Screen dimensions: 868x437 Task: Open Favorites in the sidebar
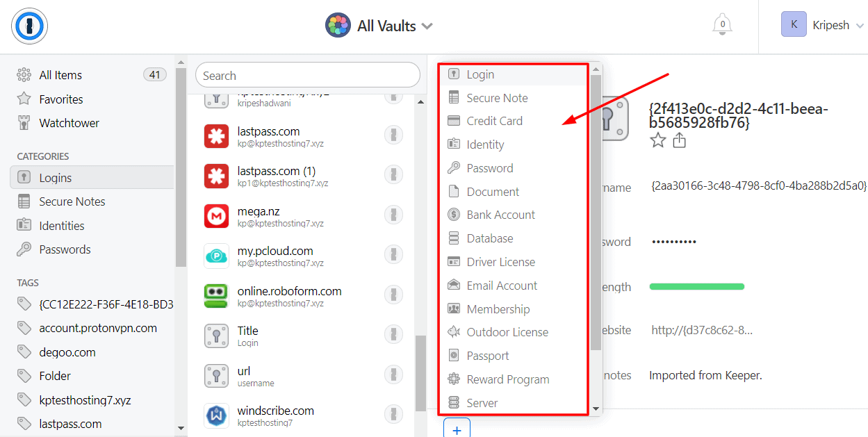(x=92, y=99)
